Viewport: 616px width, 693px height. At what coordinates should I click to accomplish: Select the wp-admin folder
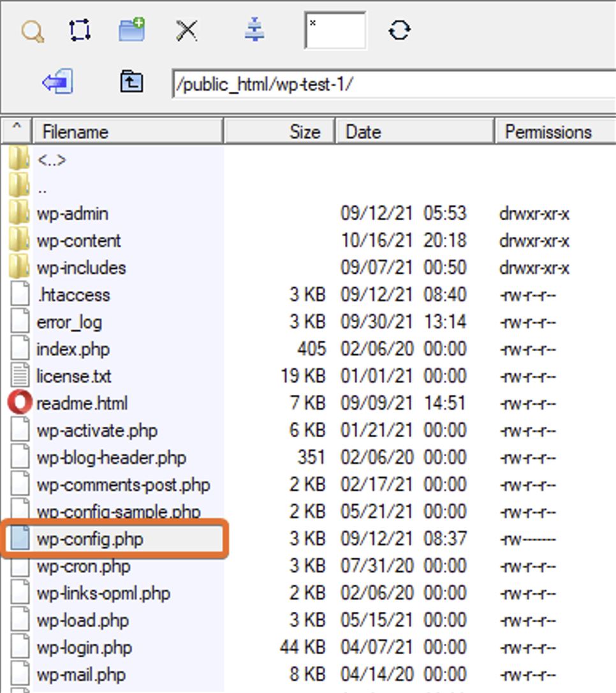tap(73, 214)
